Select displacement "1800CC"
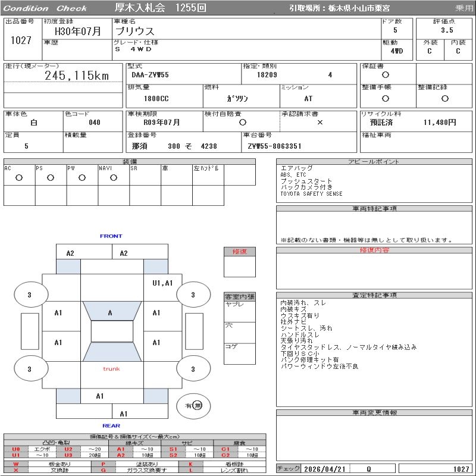Viewport: 476px width, 476px height. (156, 99)
